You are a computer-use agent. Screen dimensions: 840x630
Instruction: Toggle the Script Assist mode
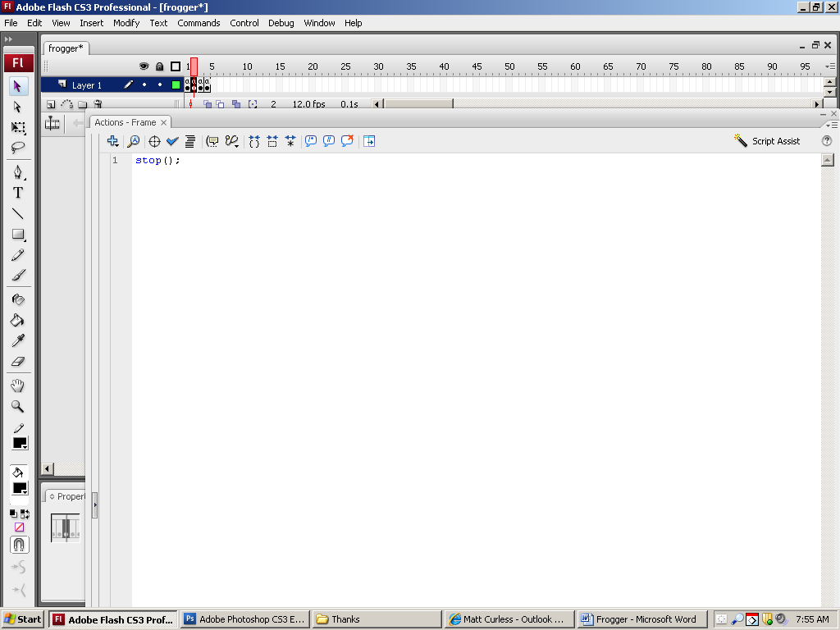click(x=767, y=141)
